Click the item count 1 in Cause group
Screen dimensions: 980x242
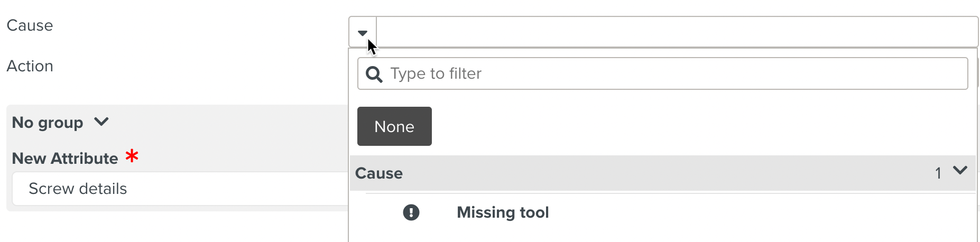point(938,173)
